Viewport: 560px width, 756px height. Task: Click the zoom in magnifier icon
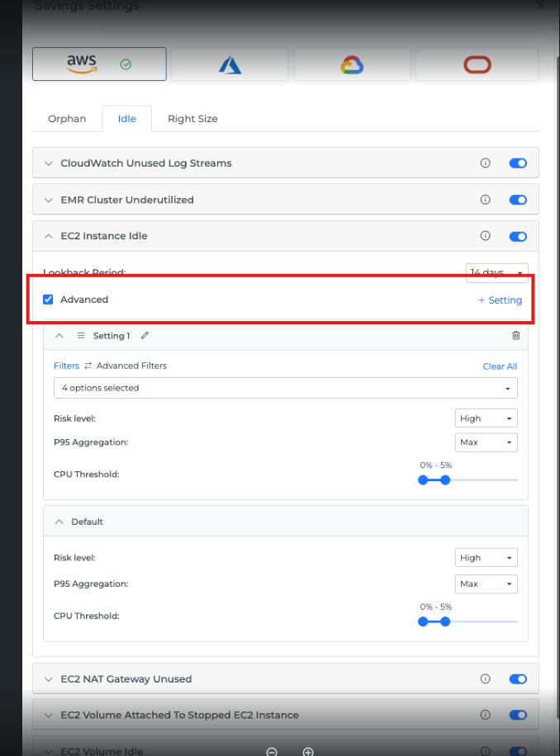(308, 752)
